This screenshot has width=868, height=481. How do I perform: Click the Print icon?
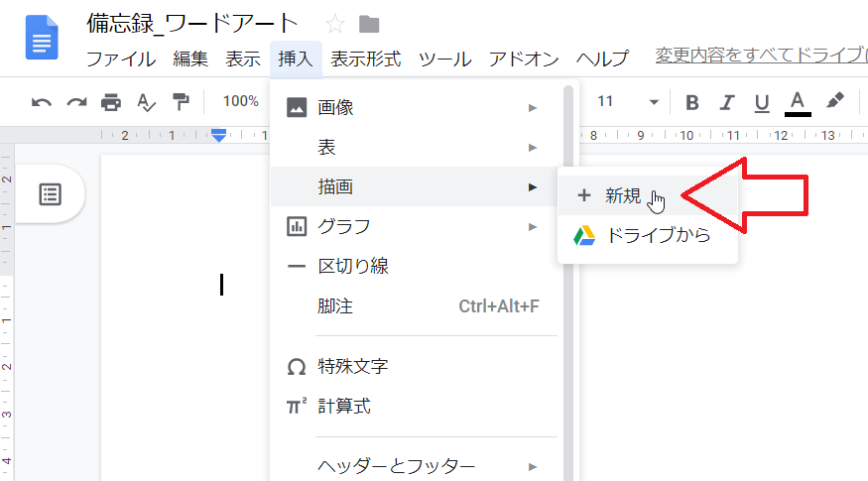tap(111, 101)
